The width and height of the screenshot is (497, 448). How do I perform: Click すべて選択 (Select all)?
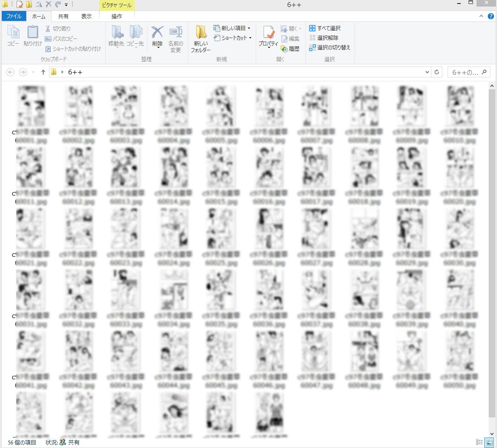[325, 28]
